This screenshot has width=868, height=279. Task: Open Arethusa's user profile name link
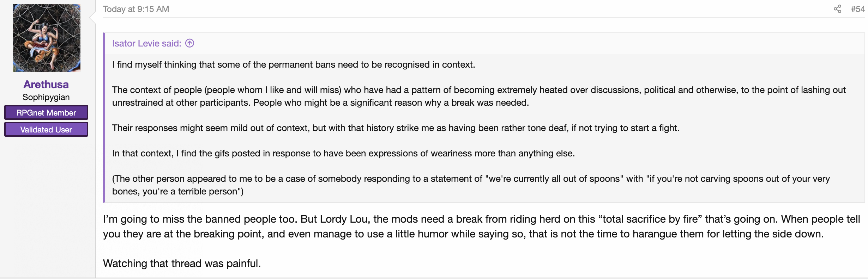(46, 84)
